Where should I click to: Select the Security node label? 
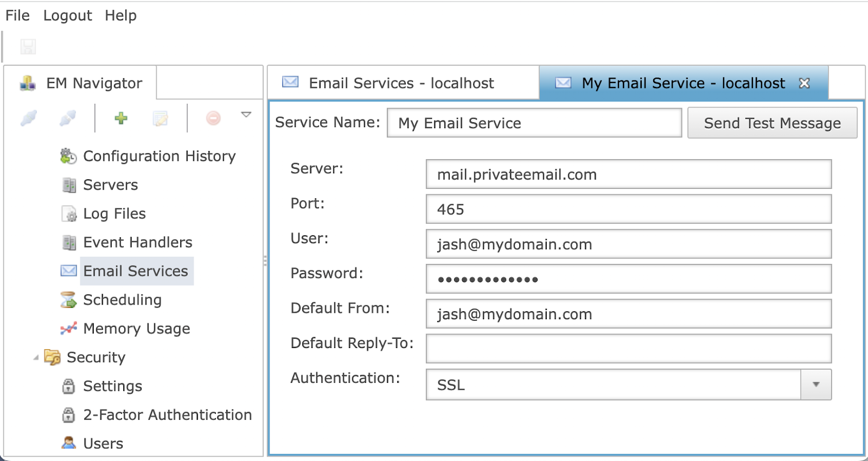coord(96,357)
